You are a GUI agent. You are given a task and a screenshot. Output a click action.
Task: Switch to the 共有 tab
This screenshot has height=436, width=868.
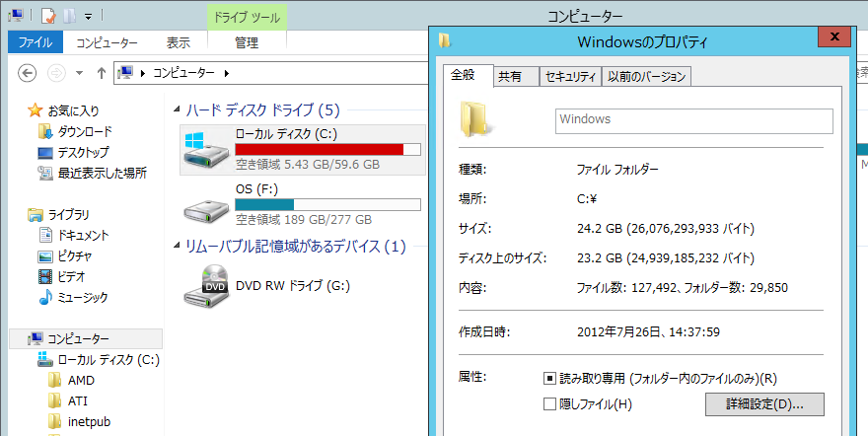(517, 76)
